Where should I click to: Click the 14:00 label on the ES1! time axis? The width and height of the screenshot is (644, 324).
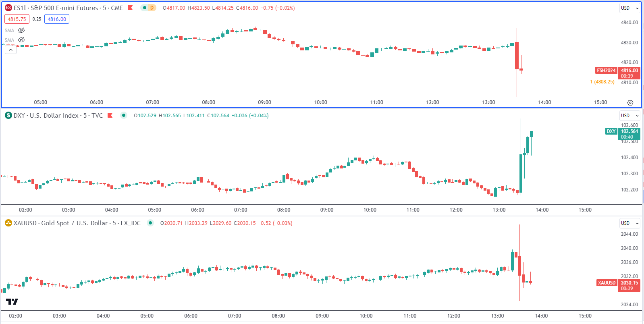tap(544, 102)
